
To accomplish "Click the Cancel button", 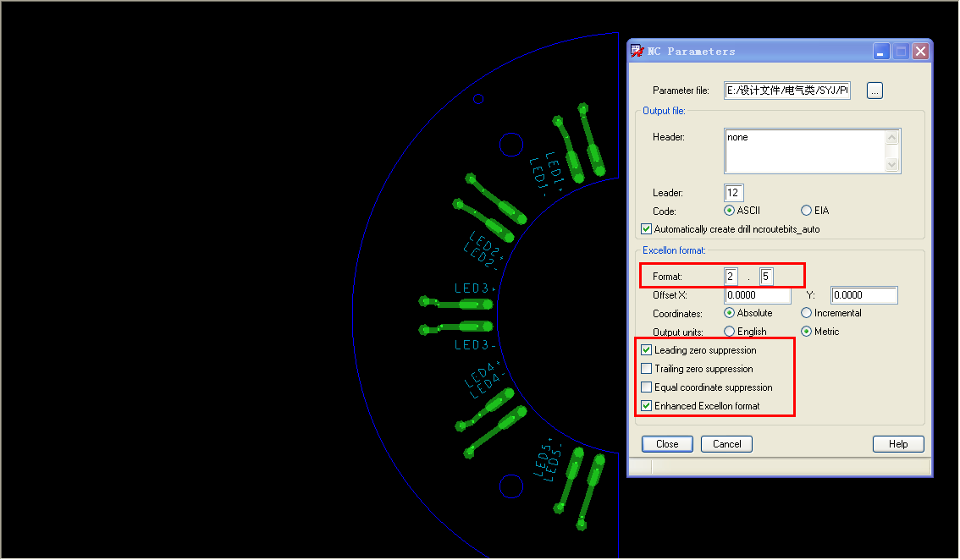I will 726,444.
